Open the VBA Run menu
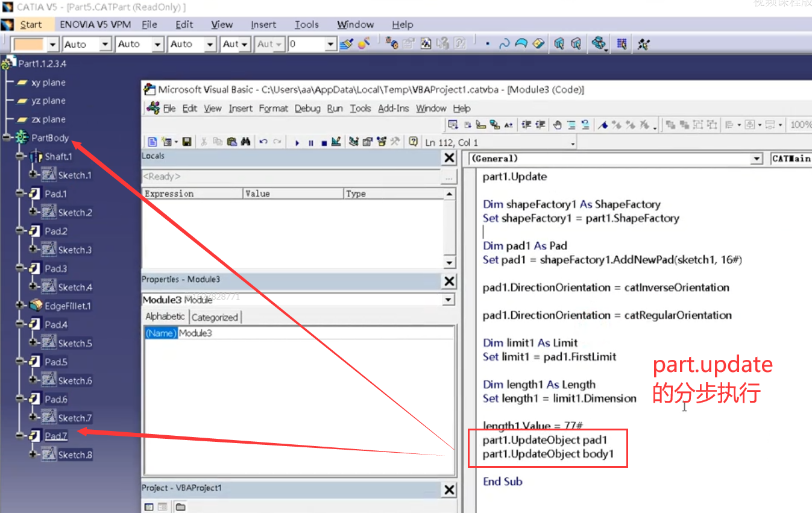 (x=335, y=109)
